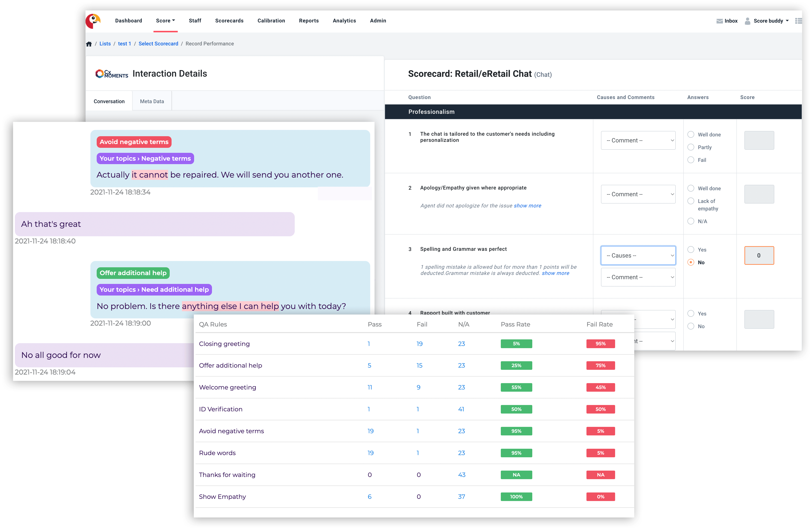Click the CX Moments logo

(x=112, y=74)
